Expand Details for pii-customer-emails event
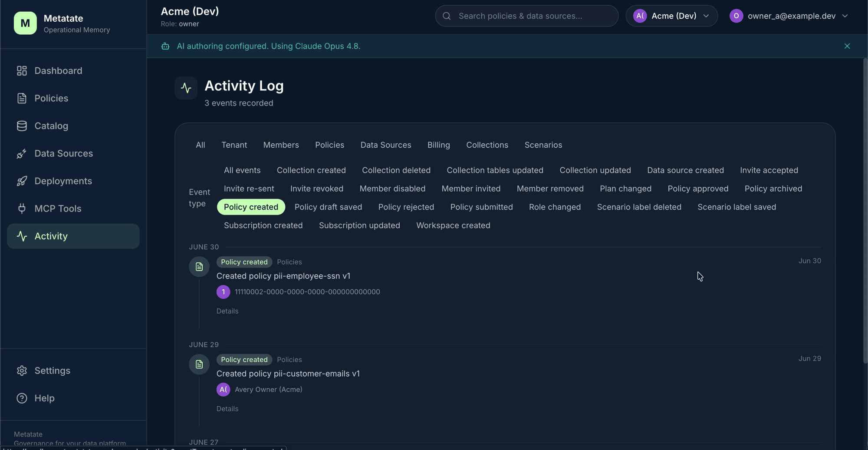Screen dimensions: 868x450 tap(227, 409)
